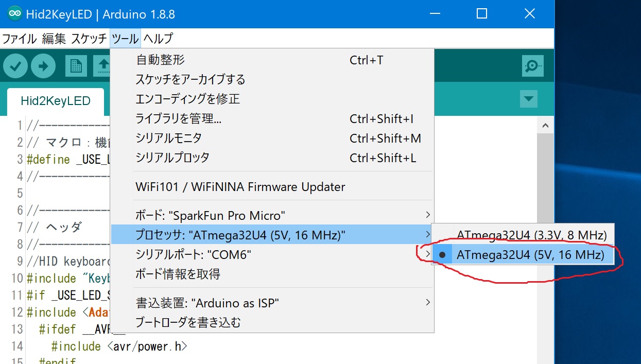Click the Verify checkmark toolbar icon

(15, 66)
